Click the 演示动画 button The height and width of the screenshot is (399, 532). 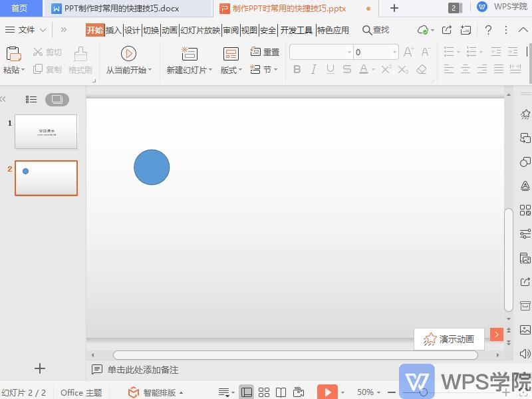pos(449,338)
